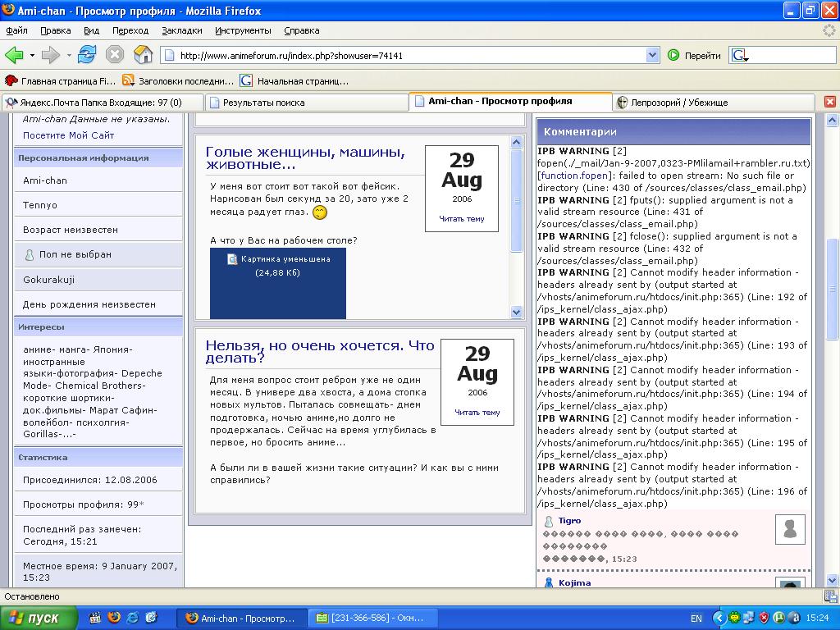Click the function.fopen link in the warning
The width and height of the screenshot is (840, 630).
[x=574, y=176]
